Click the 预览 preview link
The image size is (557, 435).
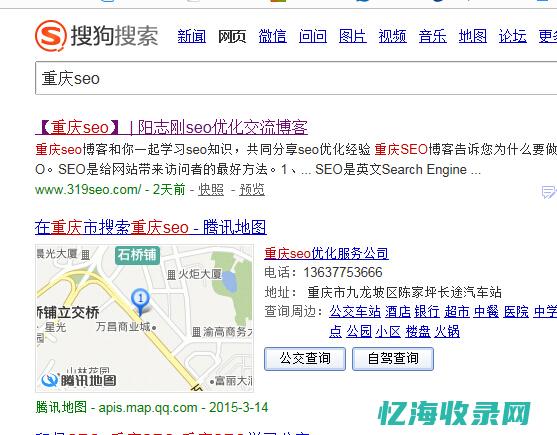(252, 190)
